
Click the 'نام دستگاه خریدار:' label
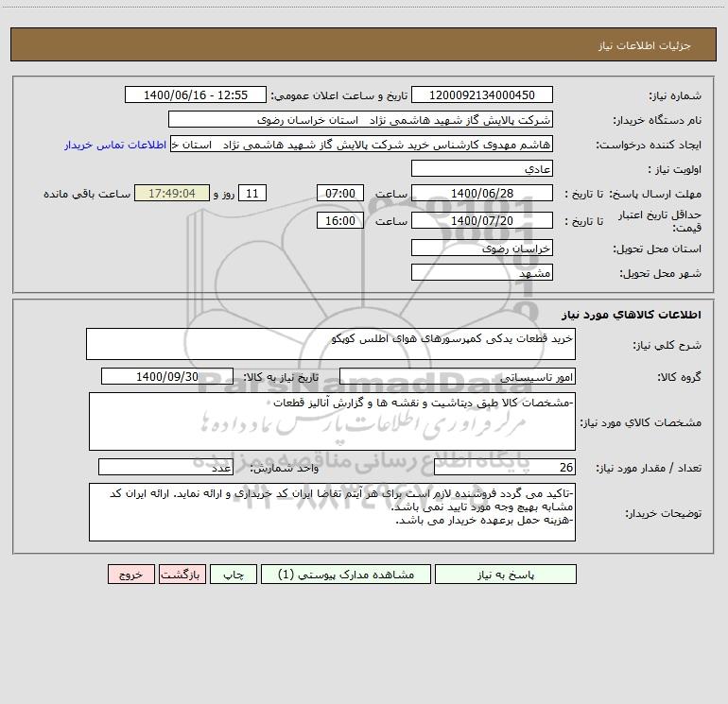click(x=657, y=121)
